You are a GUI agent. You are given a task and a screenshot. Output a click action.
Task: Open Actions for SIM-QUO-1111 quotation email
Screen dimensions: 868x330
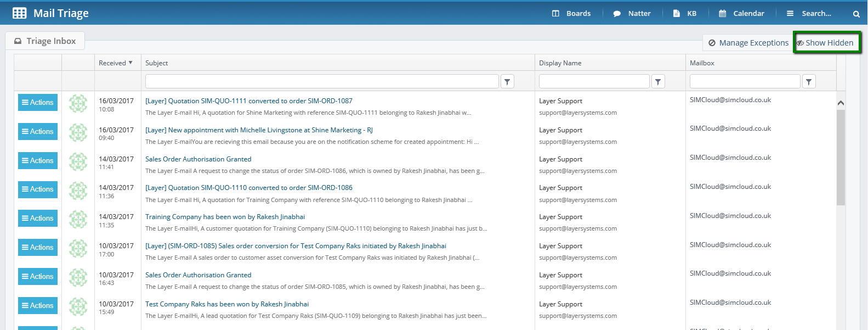[38, 103]
